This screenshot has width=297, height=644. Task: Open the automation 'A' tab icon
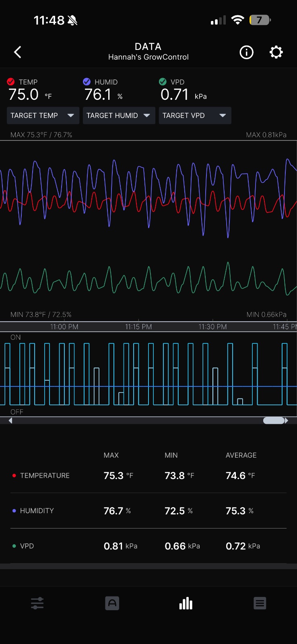112,603
